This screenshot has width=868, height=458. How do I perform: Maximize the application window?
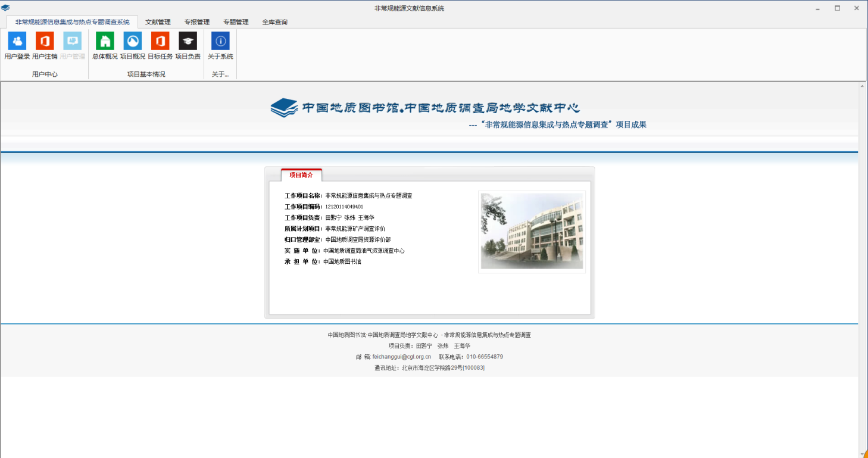click(x=837, y=8)
